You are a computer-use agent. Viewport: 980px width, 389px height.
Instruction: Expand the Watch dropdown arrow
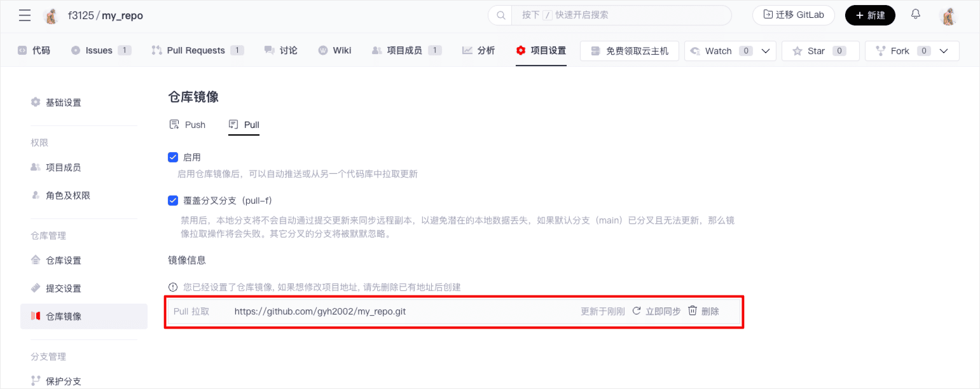pos(766,51)
